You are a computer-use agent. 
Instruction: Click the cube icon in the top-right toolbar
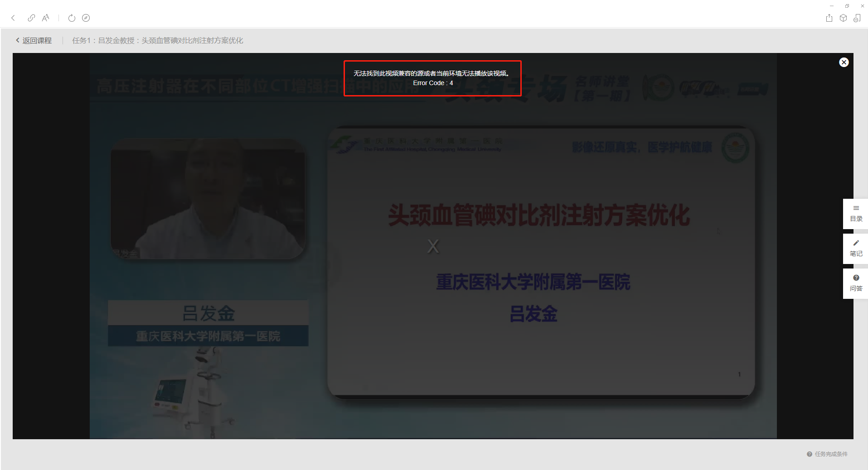point(843,18)
